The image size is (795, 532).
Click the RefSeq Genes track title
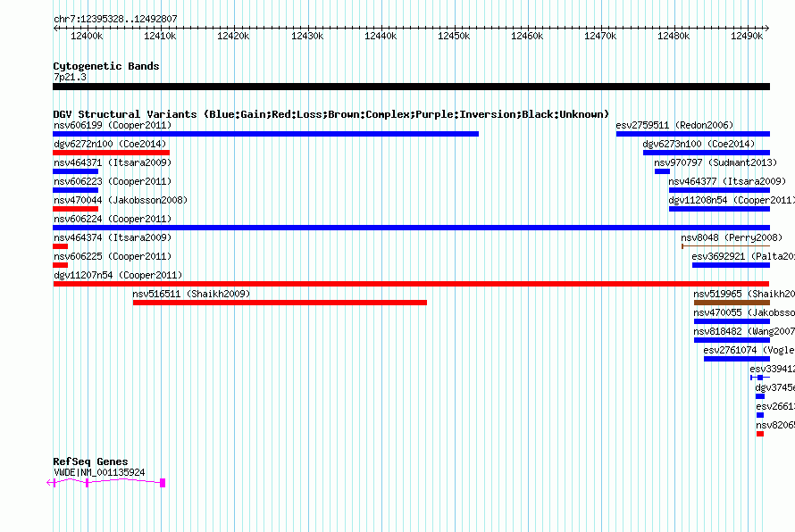pos(90,461)
